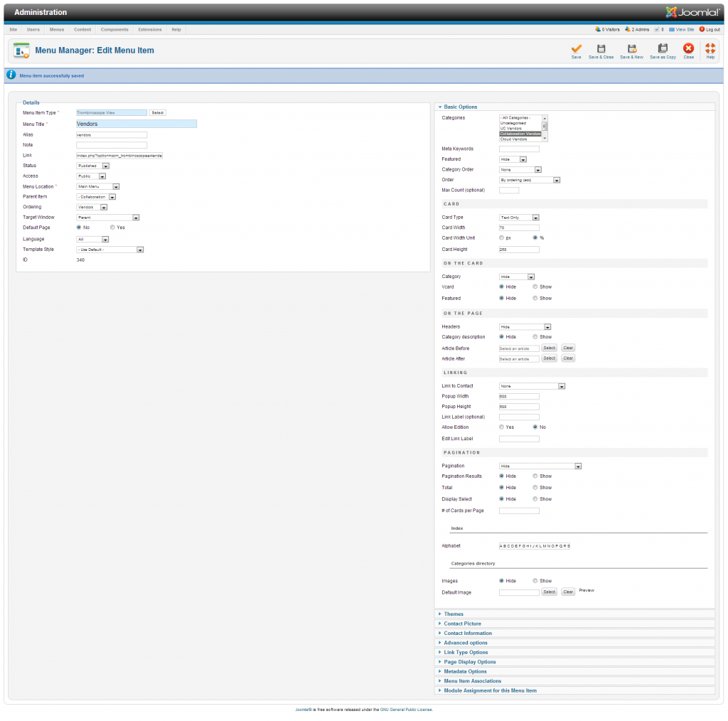Click the Save & Close icon

point(601,49)
